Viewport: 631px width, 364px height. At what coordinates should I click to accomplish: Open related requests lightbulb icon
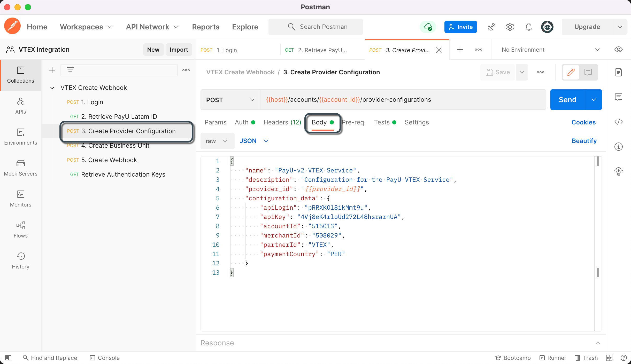[x=619, y=171]
